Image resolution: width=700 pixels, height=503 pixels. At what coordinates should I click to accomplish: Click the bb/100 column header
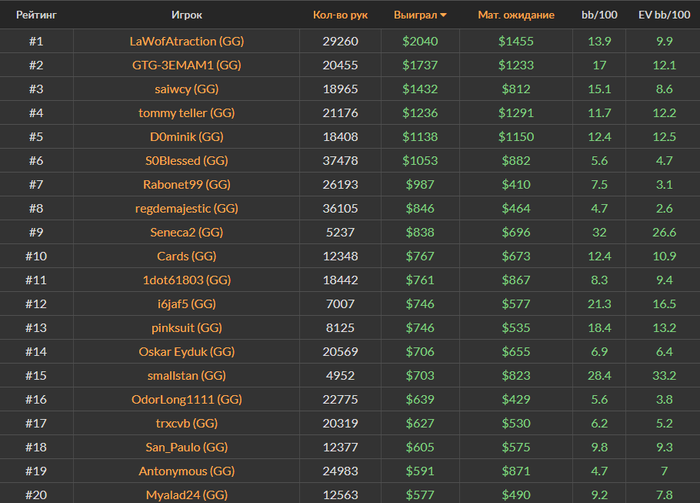599,15
